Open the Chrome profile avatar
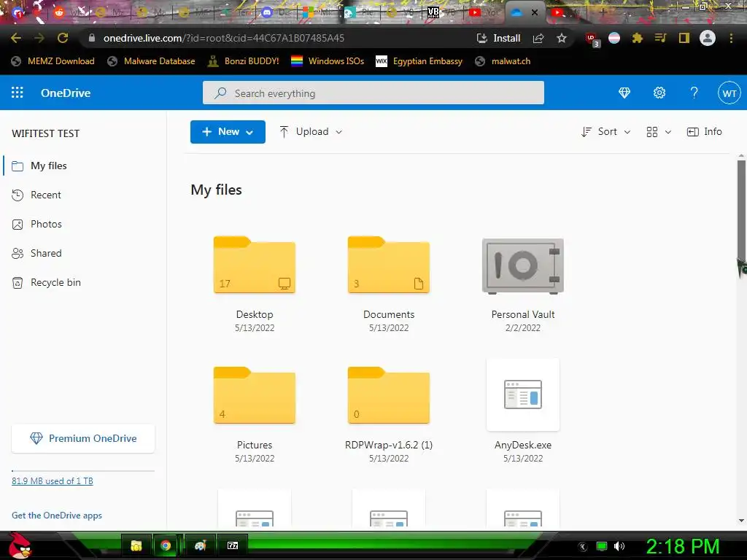The height and width of the screenshot is (560, 747). pos(708,38)
